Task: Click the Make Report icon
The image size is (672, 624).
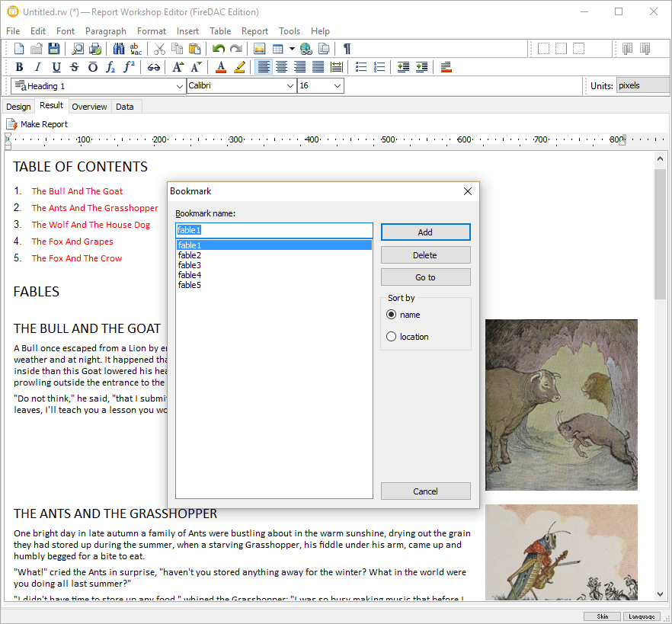Action: click(x=12, y=124)
